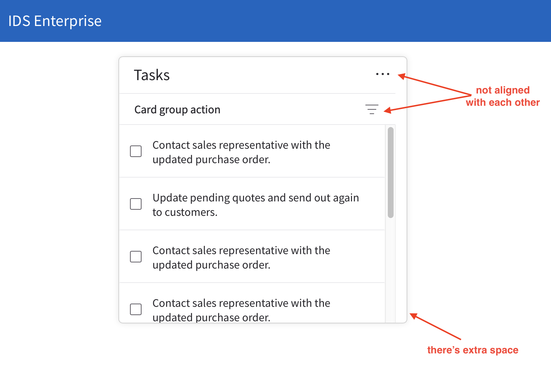Viewport: 551px width, 392px height.
Task: Tick the bottom partially visible task checkbox
Action: click(136, 309)
